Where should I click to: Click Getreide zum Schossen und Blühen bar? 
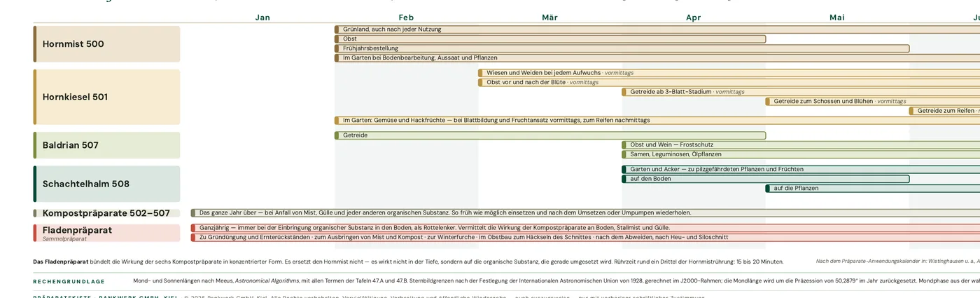click(872, 101)
